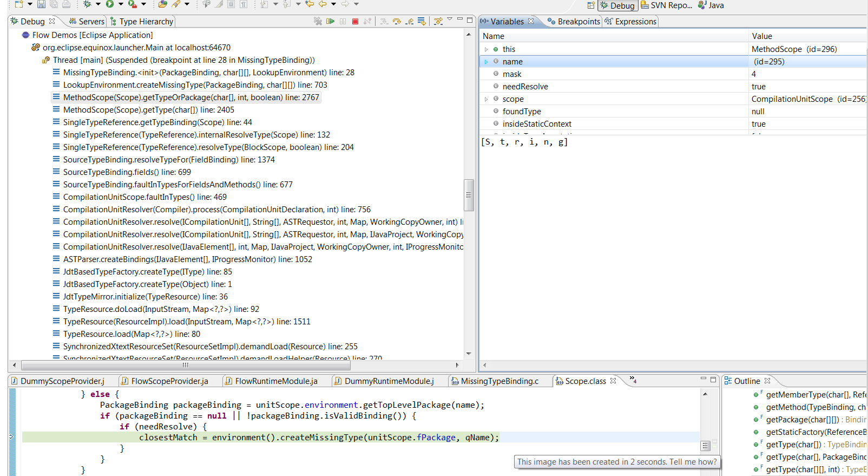Click the Save toolbar icon
The image size is (868, 476).
[41, 4]
